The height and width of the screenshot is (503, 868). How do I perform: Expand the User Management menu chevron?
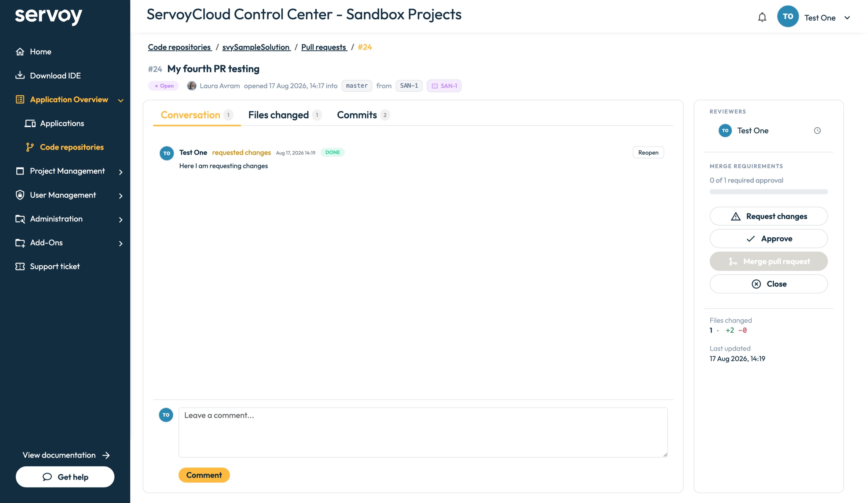pyautogui.click(x=121, y=196)
